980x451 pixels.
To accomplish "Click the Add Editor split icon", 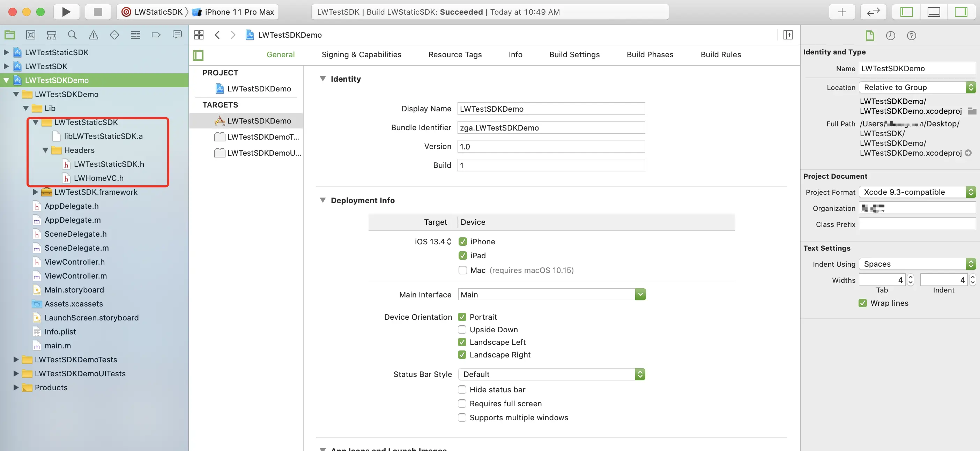I will pos(788,35).
